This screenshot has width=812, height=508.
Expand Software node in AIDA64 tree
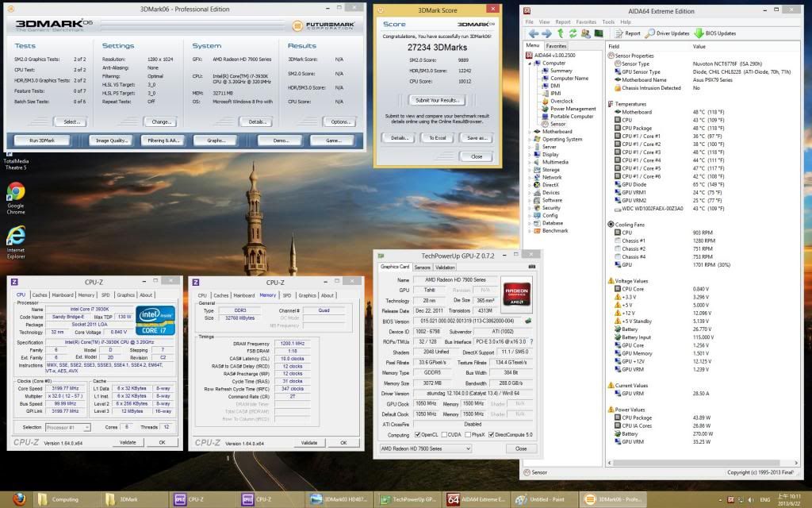click(x=529, y=200)
